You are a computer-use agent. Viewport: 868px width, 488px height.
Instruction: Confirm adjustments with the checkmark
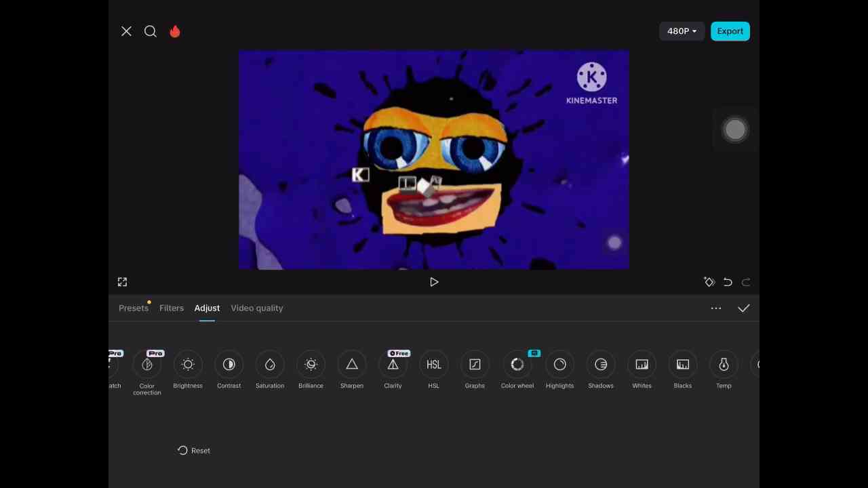click(x=744, y=308)
